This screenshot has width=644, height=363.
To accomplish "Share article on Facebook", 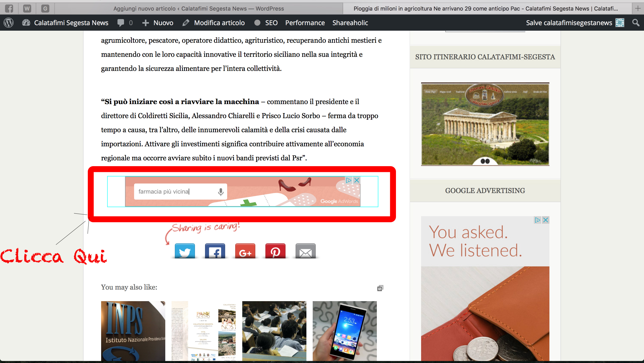I will point(215,251).
